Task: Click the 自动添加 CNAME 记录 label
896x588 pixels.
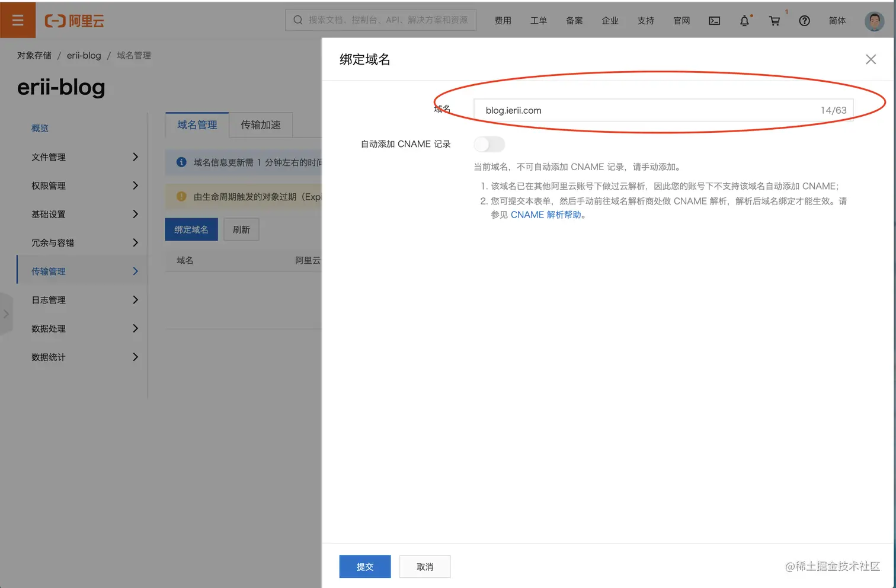Action: click(x=406, y=144)
